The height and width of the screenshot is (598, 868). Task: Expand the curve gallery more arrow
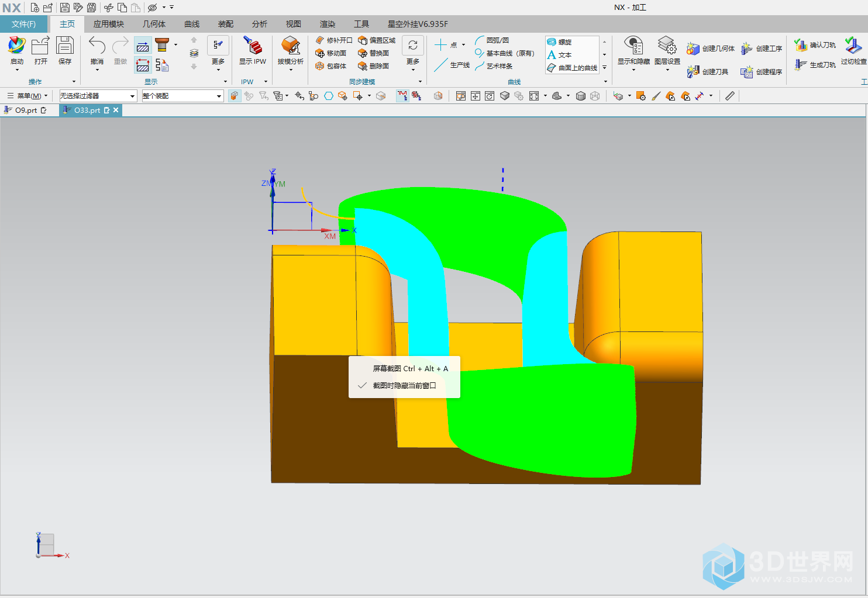click(604, 68)
